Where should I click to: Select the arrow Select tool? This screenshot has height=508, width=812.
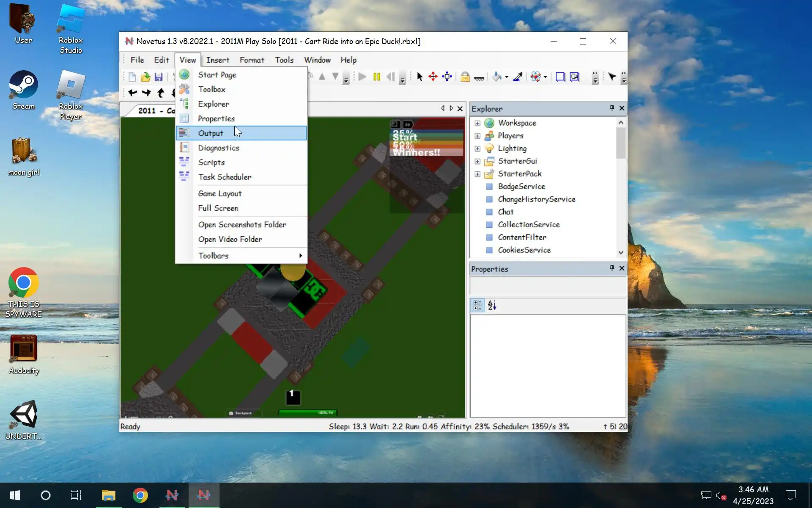click(x=420, y=77)
